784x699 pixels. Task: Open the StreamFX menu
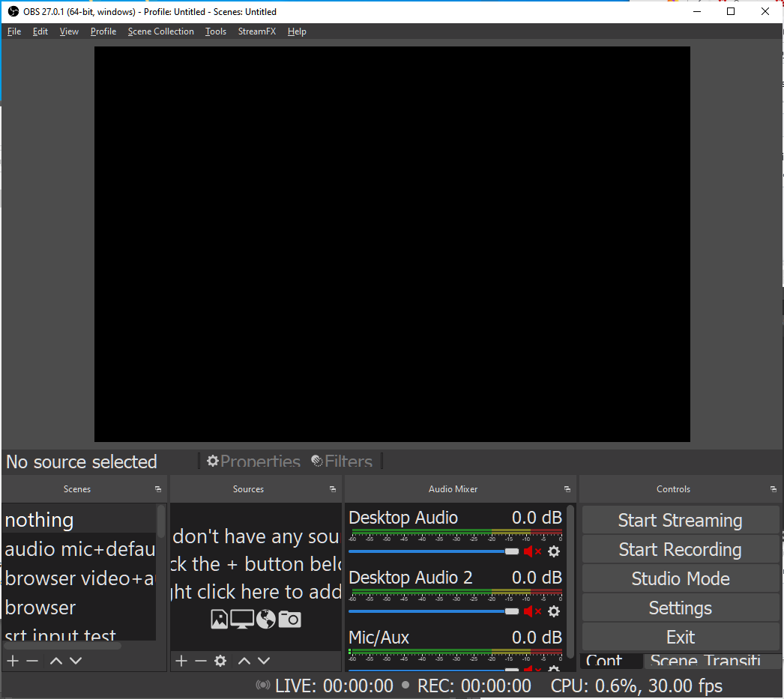tap(256, 31)
